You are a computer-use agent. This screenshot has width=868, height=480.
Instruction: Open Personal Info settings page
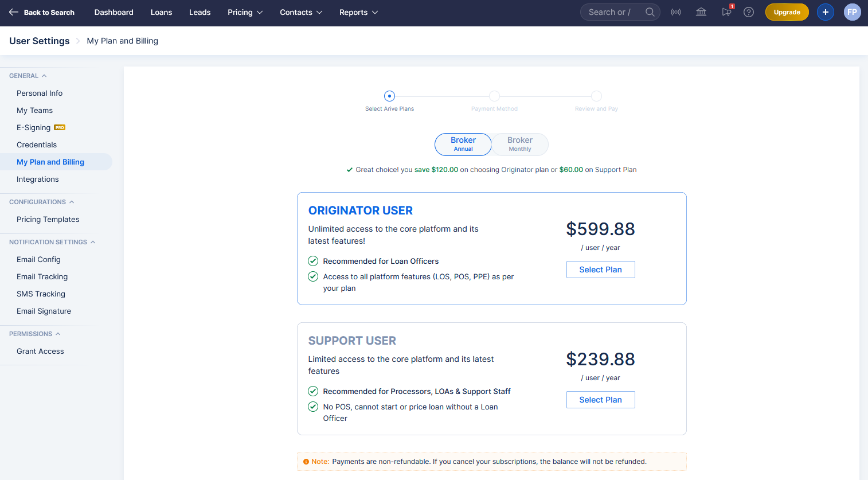pyautogui.click(x=40, y=93)
